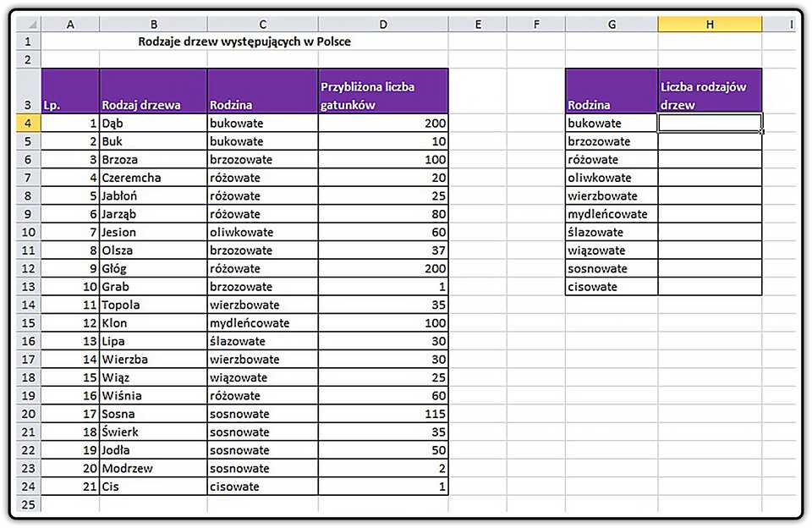This screenshot has width=812, height=528.
Task: Select column H header
Action: click(710, 24)
